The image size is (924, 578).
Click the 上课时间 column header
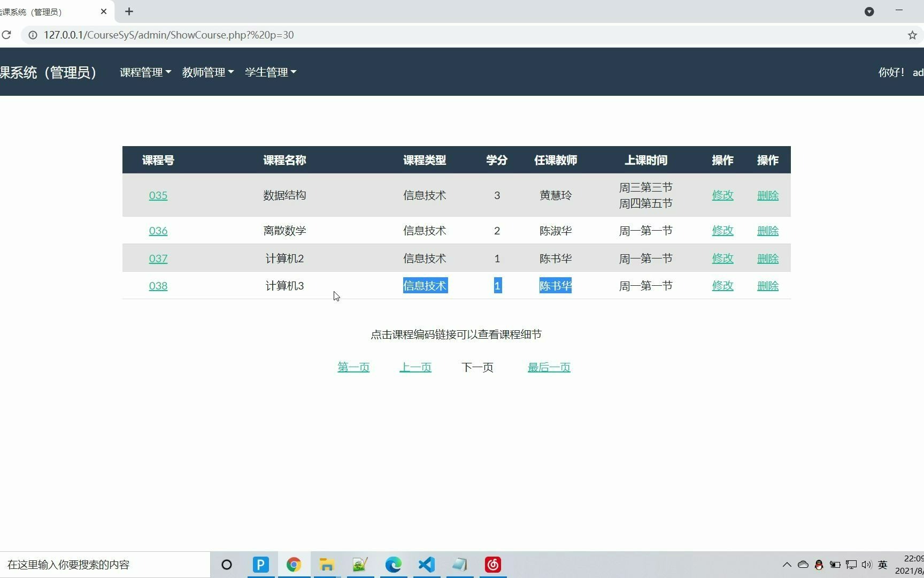point(646,160)
